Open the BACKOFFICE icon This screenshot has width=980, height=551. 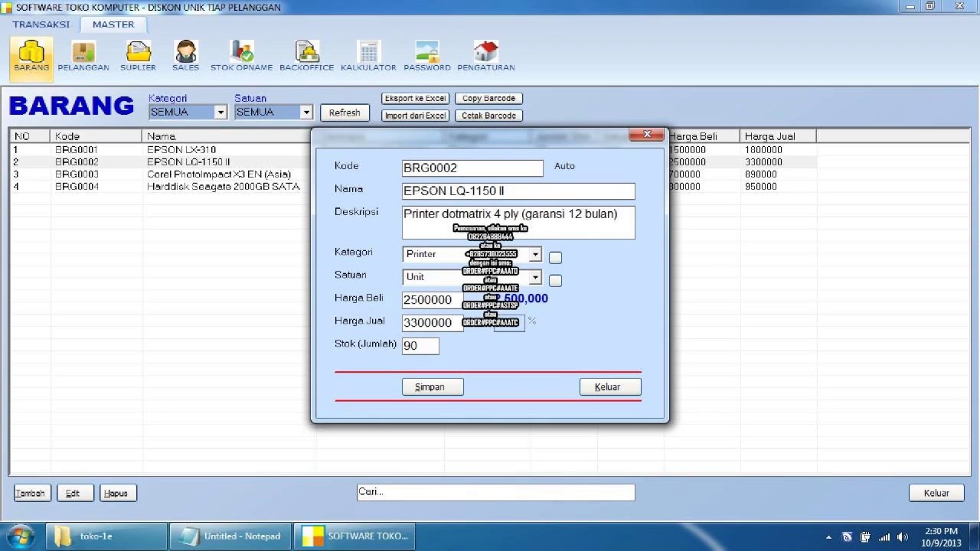(x=307, y=57)
